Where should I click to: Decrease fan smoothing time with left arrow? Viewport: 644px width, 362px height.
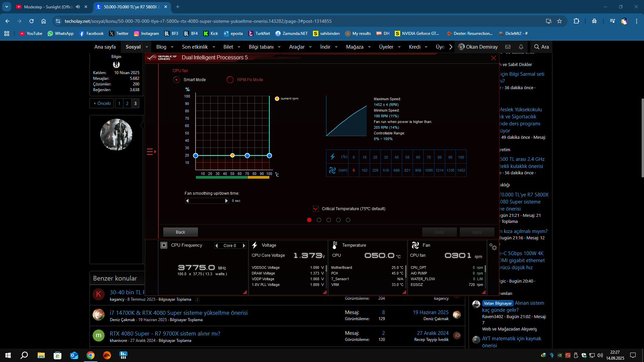187,201
